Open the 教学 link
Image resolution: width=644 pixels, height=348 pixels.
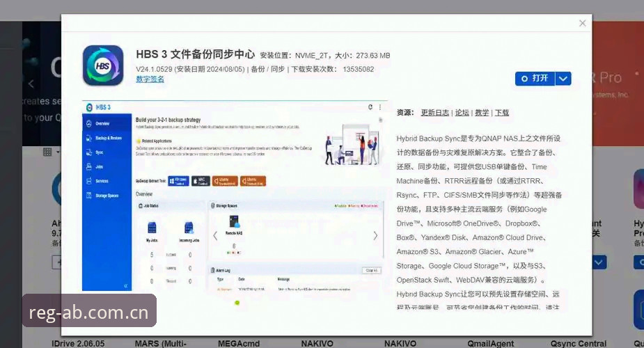click(x=482, y=113)
